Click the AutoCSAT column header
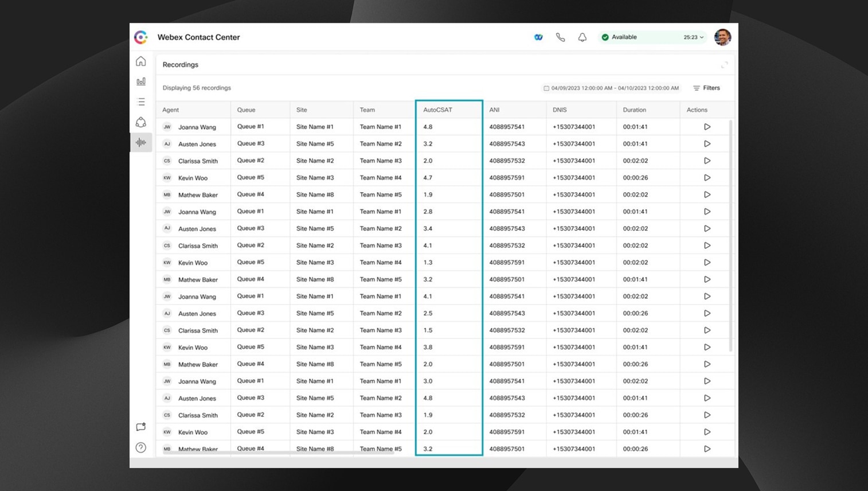The height and width of the screenshot is (491, 868). [438, 110]
